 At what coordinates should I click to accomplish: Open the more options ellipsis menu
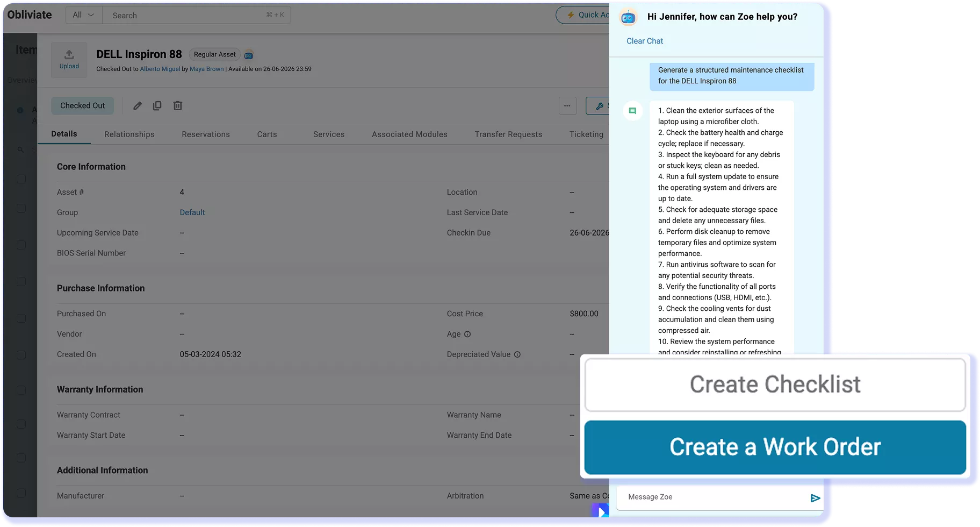tap(567, 106)
